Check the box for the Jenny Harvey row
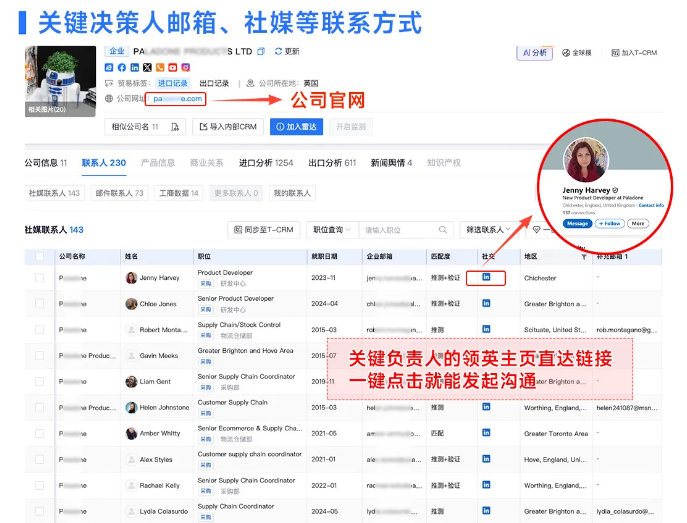 39,277
